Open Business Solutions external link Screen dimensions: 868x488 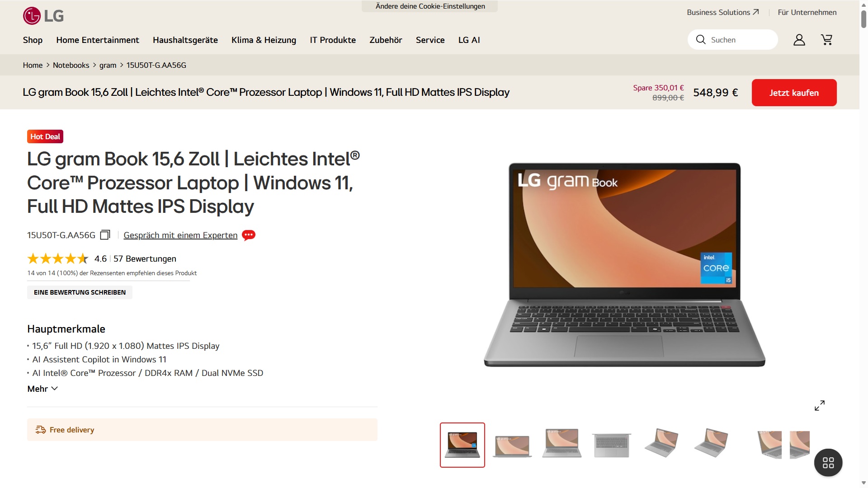722,12
